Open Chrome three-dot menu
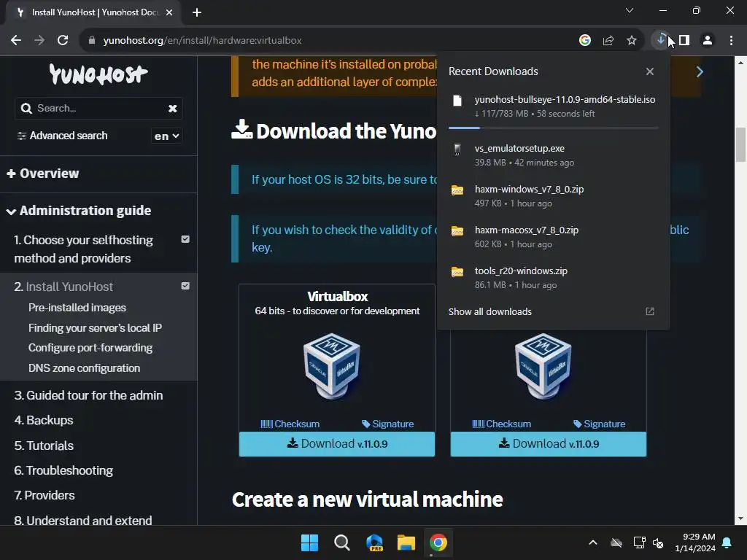This screenshot has width=747, height=560. coord(731,41)
